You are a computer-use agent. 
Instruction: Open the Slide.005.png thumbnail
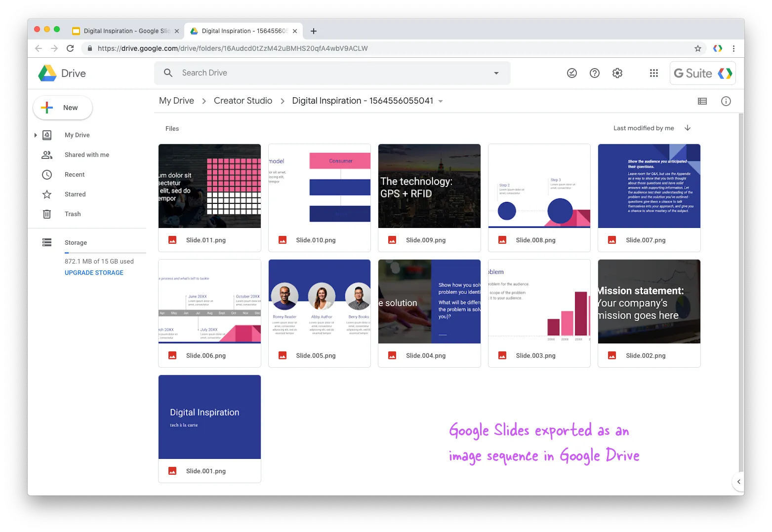click(319, 302)
